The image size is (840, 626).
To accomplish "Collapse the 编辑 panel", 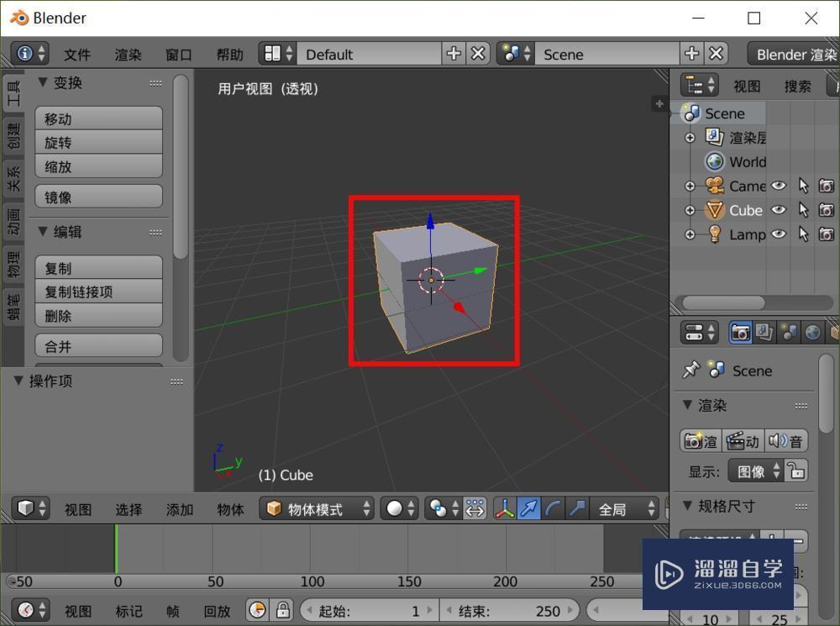I will [43, 232].
